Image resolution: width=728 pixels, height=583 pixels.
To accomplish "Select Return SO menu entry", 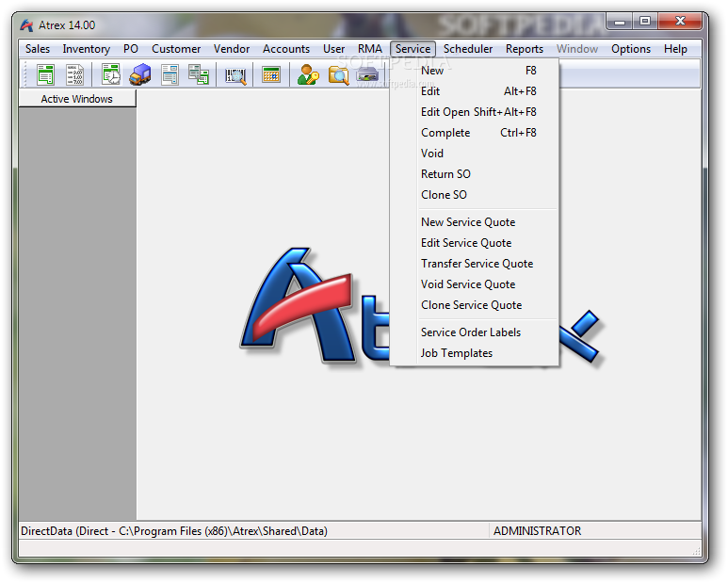I will pos(475,174).
